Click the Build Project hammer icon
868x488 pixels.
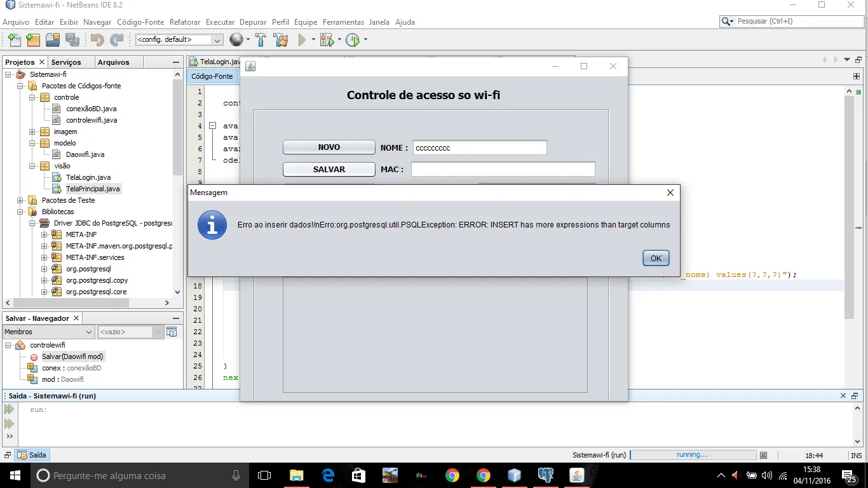click(261, 39)
